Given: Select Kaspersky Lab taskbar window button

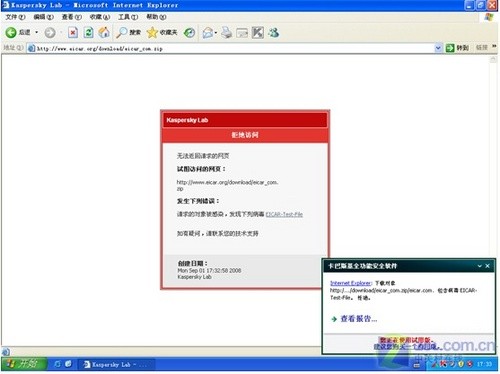Looking at the screenshot, I should [x=117, y=365].
